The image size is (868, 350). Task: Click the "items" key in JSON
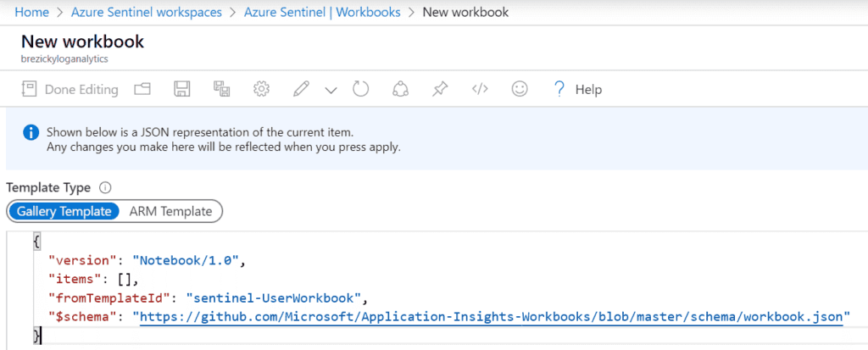(75, 279)
